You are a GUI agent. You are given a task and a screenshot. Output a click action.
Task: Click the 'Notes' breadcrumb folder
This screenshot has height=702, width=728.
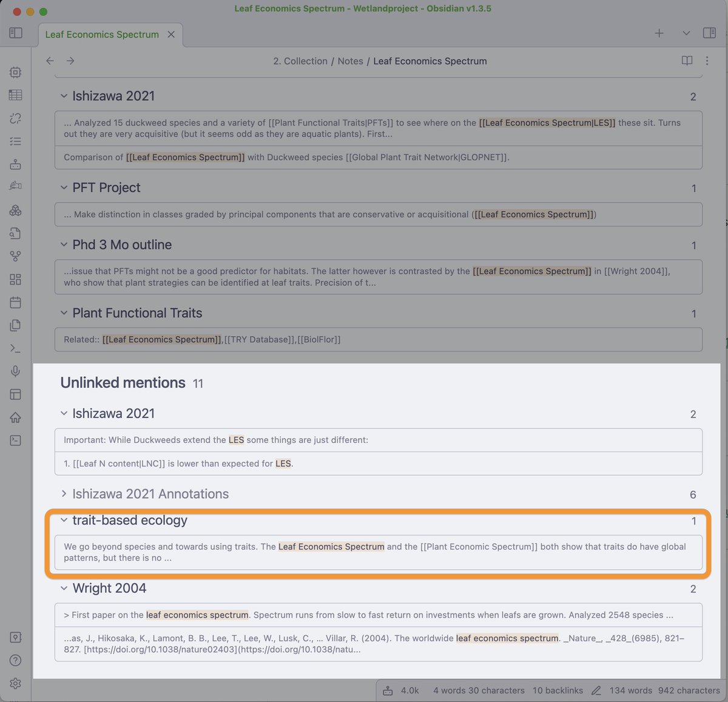click(350, 61)
